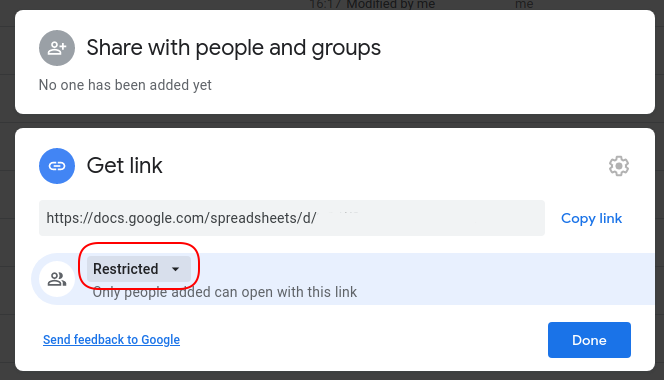Click the 'No one has been added yet' text

point(125,85)
